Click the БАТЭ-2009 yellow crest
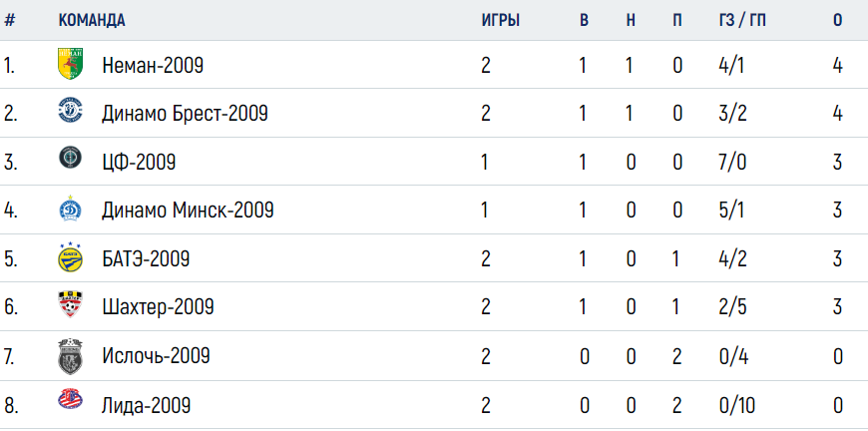Viewport: 868px width, 431px height. 70,257
